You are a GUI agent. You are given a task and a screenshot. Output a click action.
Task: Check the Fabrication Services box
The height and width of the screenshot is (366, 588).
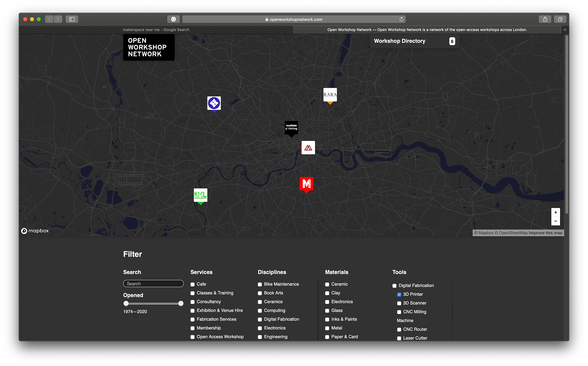point(193,319)
